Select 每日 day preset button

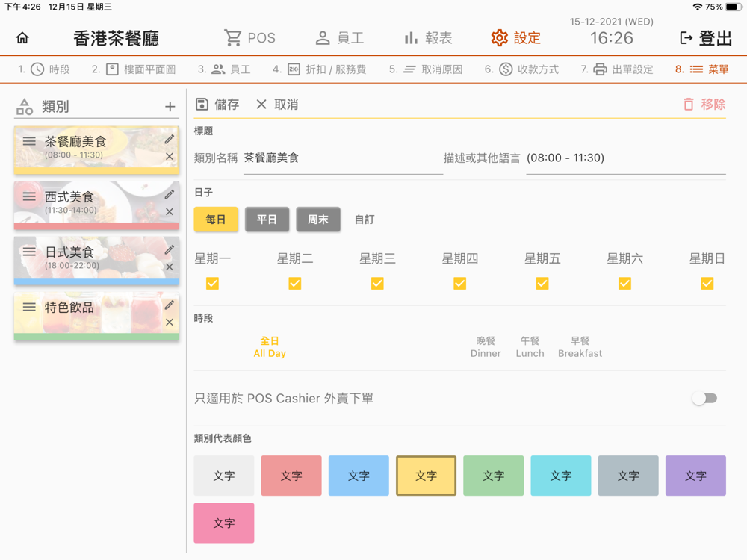[x=216, y=220]
